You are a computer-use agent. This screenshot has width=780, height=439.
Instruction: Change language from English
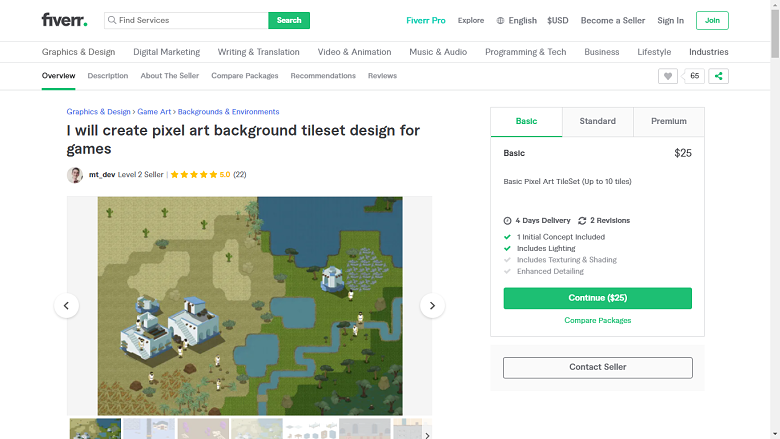pos(522,20)
